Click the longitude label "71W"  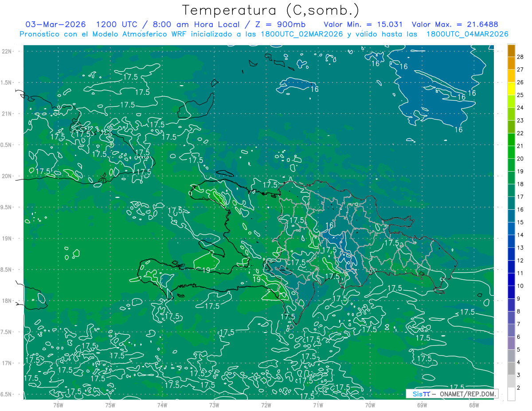318,405
